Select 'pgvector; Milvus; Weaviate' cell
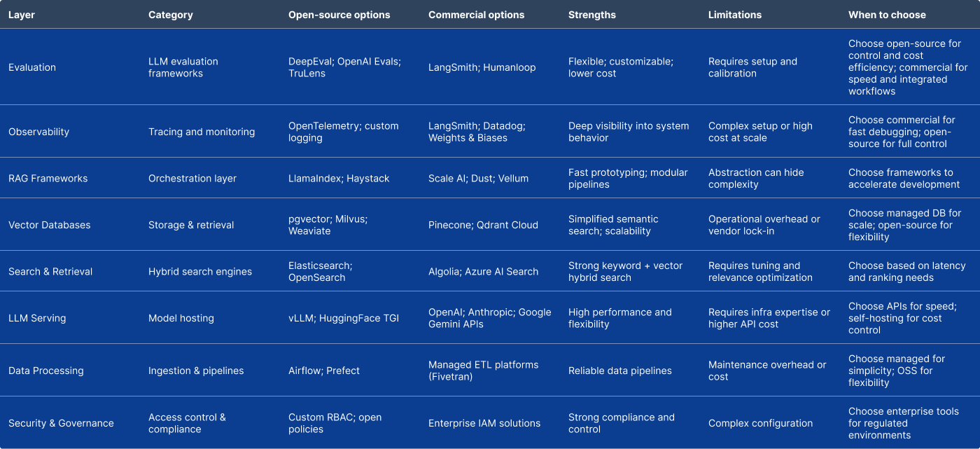This screenshot has height=449, width=980. pyautogui.click(x=328, y=225)
